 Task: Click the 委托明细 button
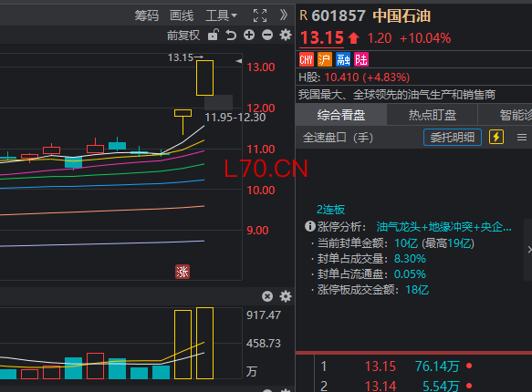tap(453, 138)
